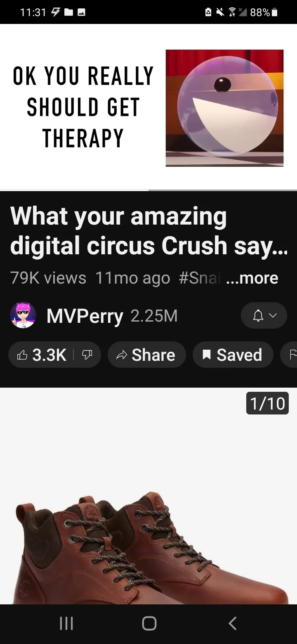Tap the Share arrow button

147,355
